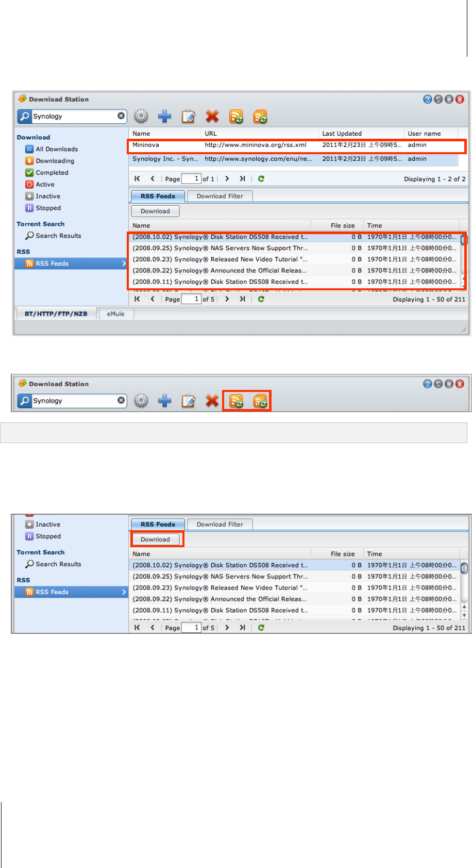This screenshot has width=472, height=868.
Task: Click Synology search input in top screenshot
Action: click(74, 116)
